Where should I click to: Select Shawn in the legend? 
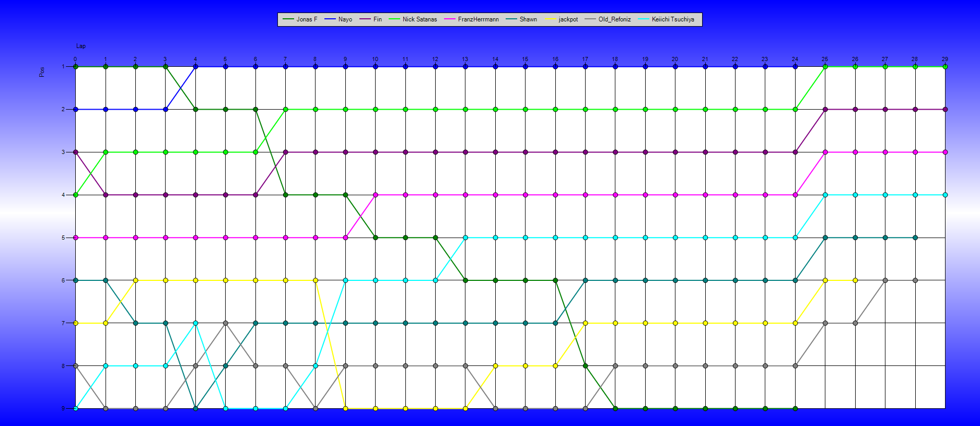tap(521, 19)
